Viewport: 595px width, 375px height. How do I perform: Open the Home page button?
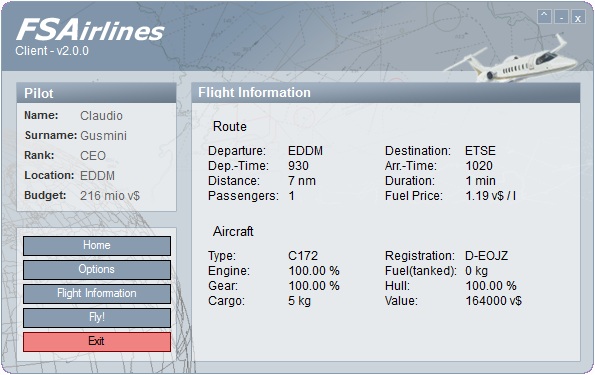coord(97,246)
